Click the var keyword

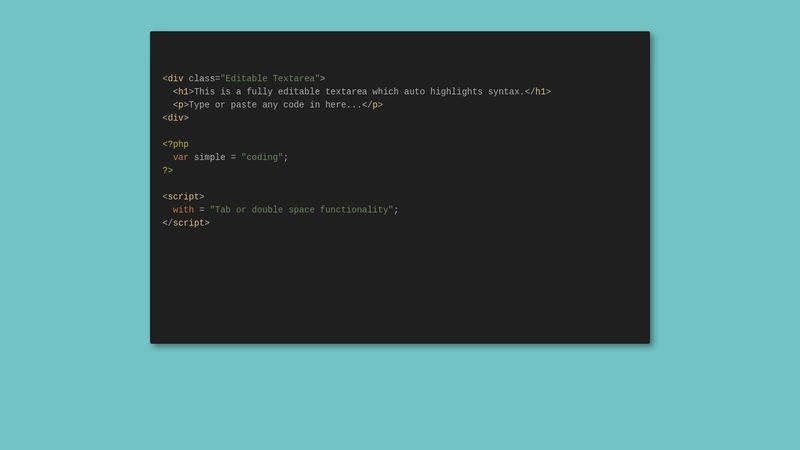point(181,157)
